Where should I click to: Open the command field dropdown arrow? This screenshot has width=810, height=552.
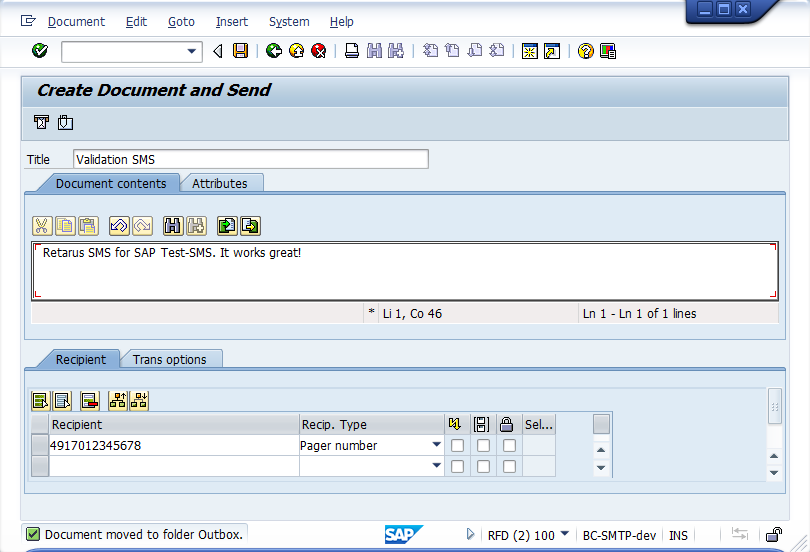pyautogui.click(x=192, y=51)
